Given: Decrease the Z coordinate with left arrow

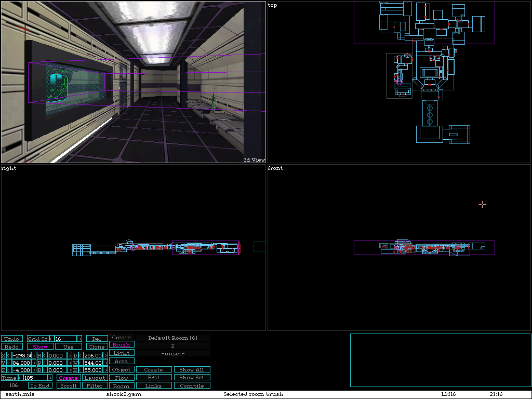Looking at the screenshot, I should [9, 370].
